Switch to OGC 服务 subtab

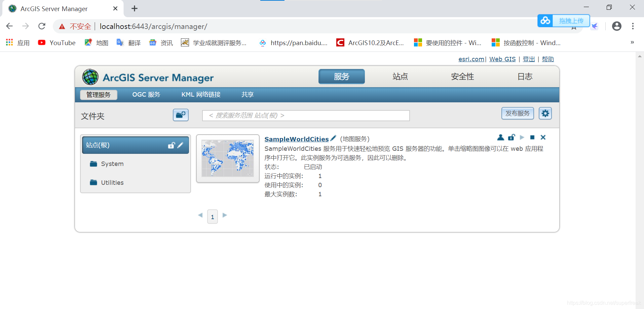click(x=146, y=95)
